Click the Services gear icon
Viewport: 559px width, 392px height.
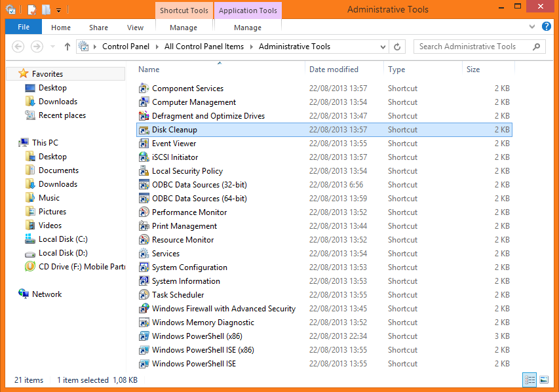(144, 253)
